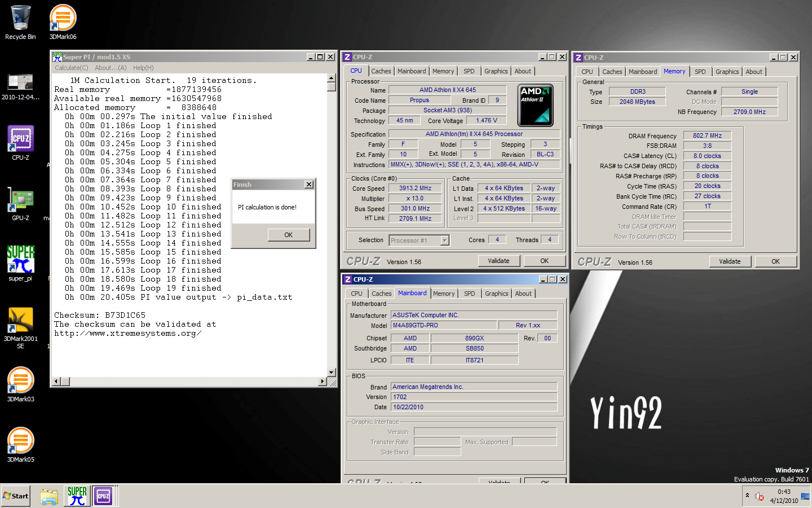Screen dimensions: 812x508
Task: Click the network icon in system tray
Action: click(805, 496)
